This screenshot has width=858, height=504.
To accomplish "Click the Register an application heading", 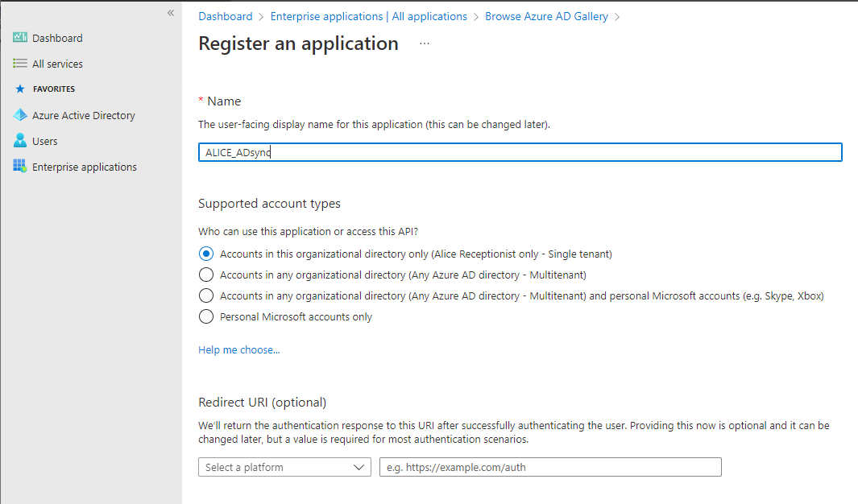I will click(298, 43).
